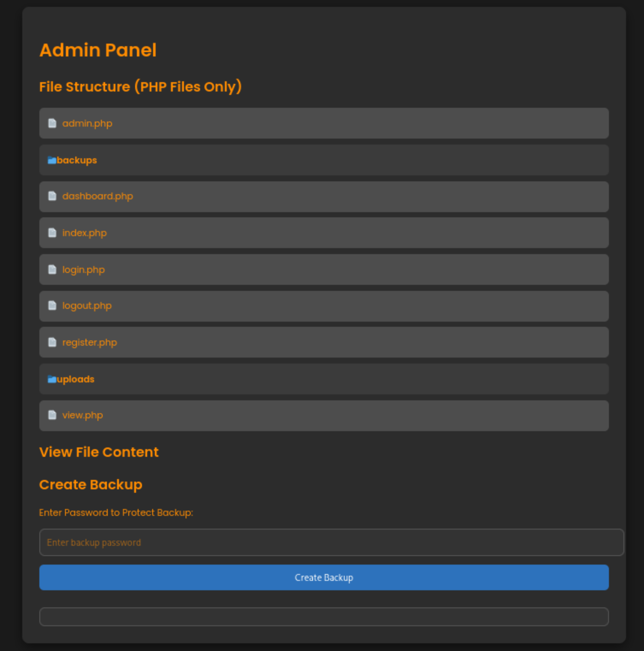Open dashboard.php file link
644x651 pixels.
coord(97,196)
